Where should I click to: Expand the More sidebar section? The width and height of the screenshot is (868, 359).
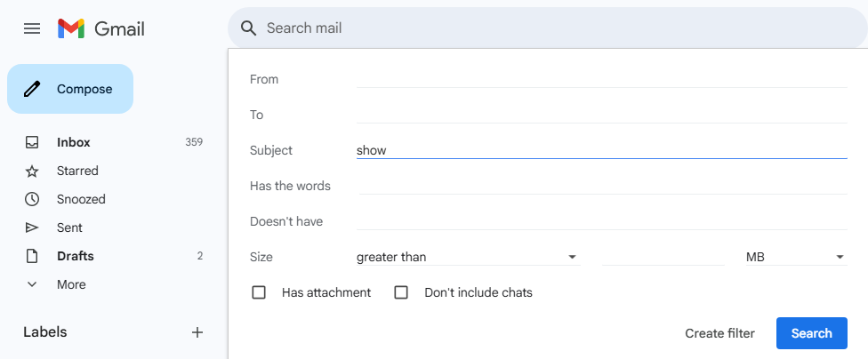click(x=71, y=284)
